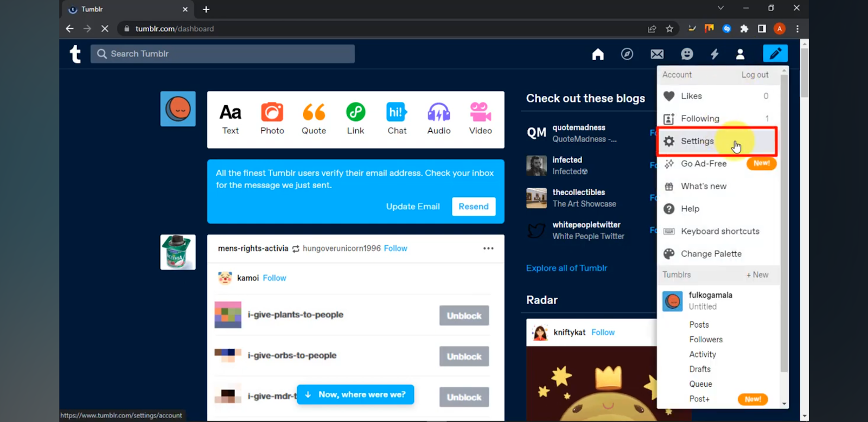Open the post options three-dot menu
Screen dimensions: 868x422
tap(488, 248)
